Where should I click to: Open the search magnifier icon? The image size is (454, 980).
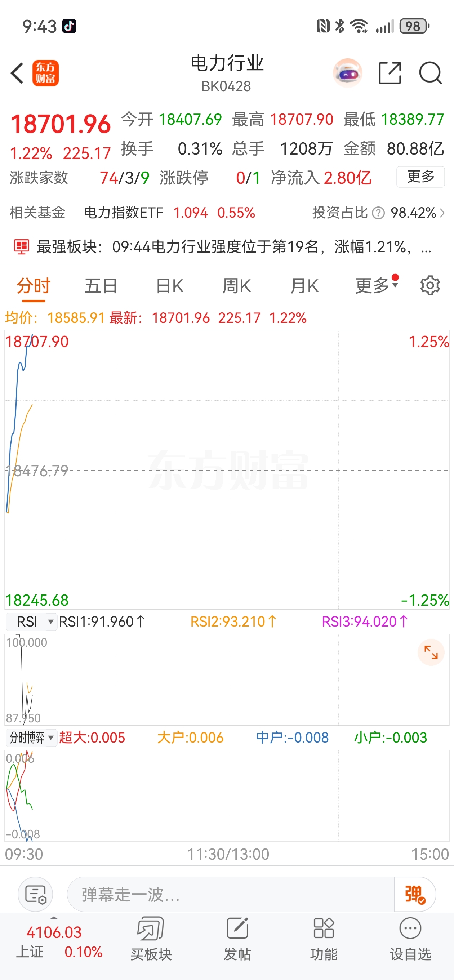pyautogui.click(x=431, y=73)
